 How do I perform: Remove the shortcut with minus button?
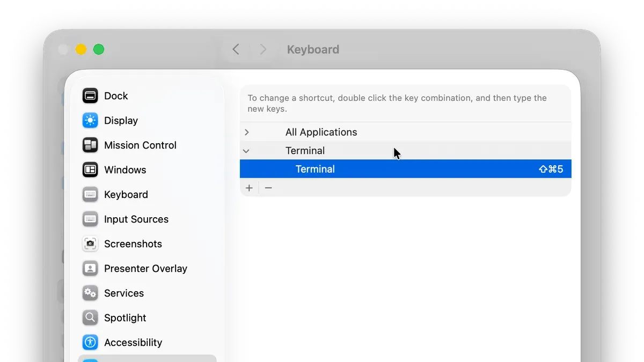point(268,188)
